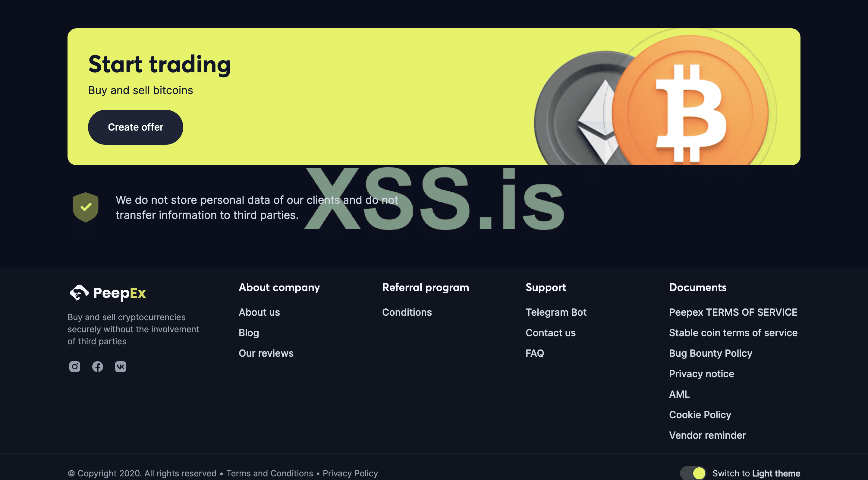
Task: Open the VK social icon
Action: [x=120, y=366]
